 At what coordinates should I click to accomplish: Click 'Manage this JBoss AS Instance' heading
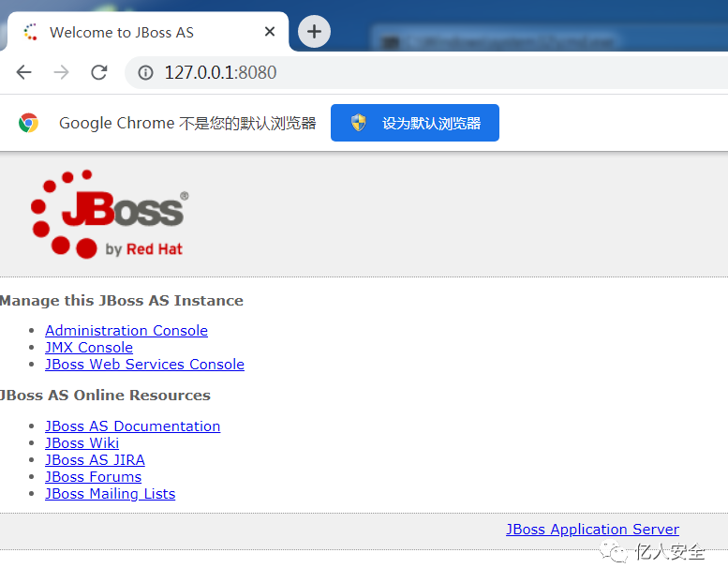[x=121, y=301]
